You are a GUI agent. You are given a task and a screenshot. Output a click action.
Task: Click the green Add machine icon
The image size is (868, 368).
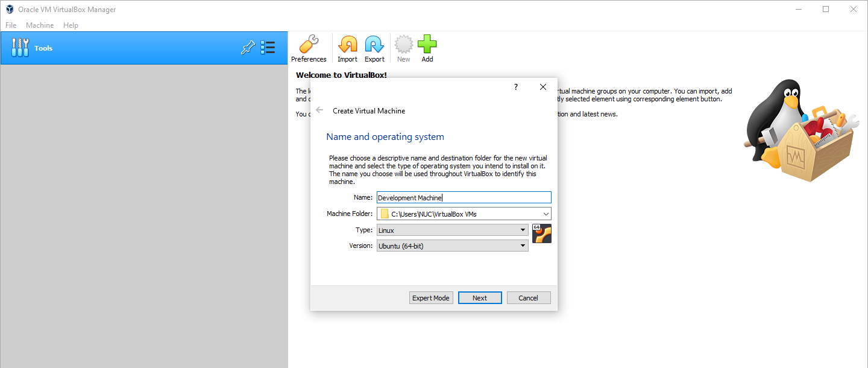point(427,49)
